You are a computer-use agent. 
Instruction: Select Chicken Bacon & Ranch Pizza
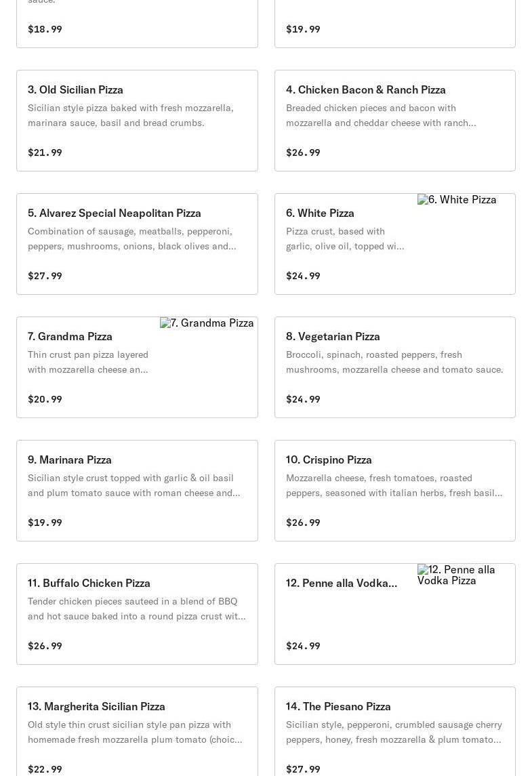tap(365, 89)
